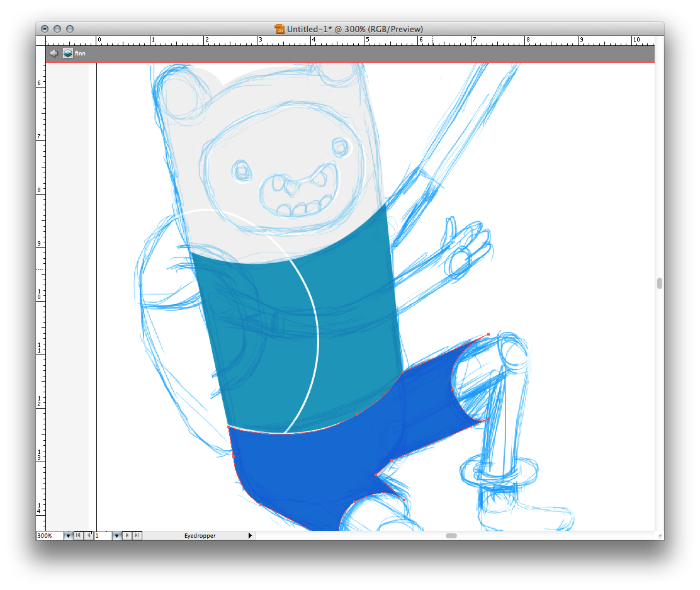Click the Eyedropper status bar label

point(200,536)
